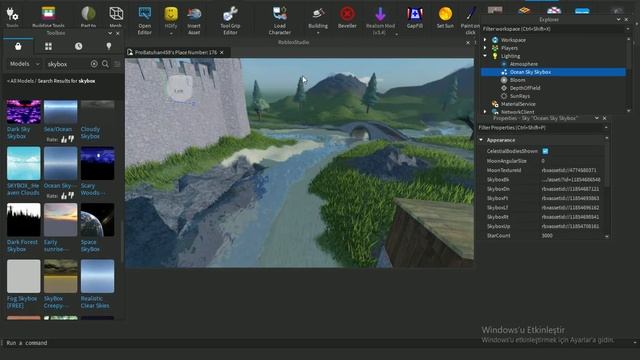Click the skybox search input field

click(67, 64)
